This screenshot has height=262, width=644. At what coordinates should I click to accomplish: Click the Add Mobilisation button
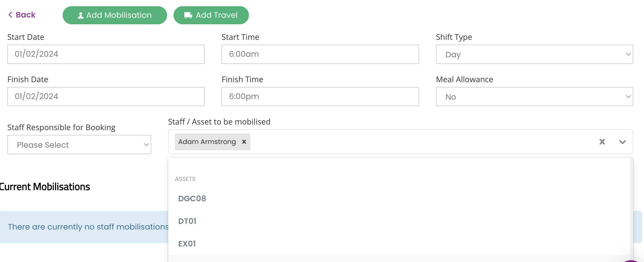(x=115, y=15)
